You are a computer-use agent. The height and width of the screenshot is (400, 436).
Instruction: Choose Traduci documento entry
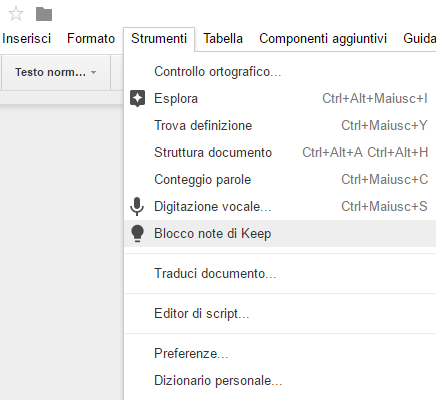[x=280, y=274]
